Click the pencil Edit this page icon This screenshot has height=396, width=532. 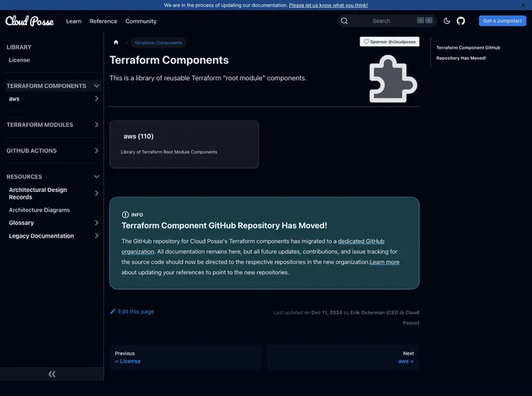[113, 312]
